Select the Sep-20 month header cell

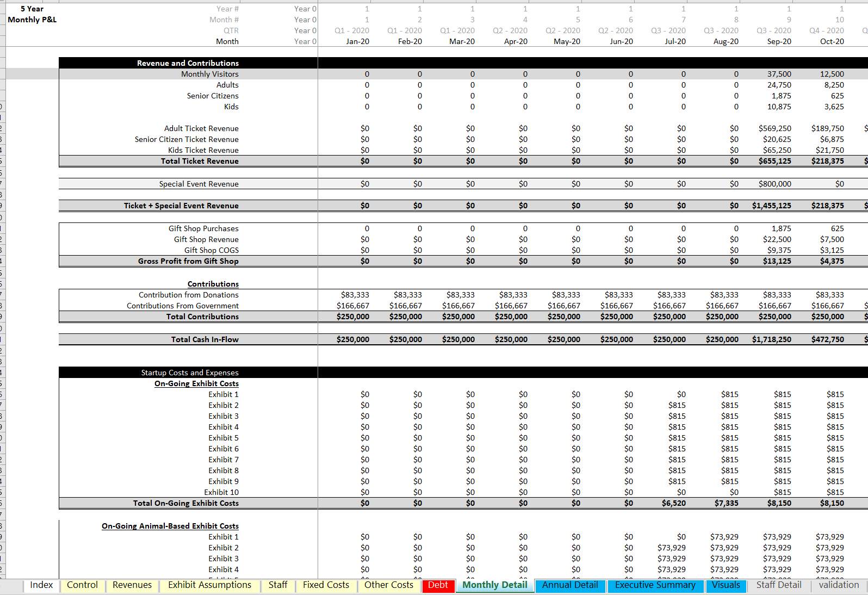click(779, 41)
